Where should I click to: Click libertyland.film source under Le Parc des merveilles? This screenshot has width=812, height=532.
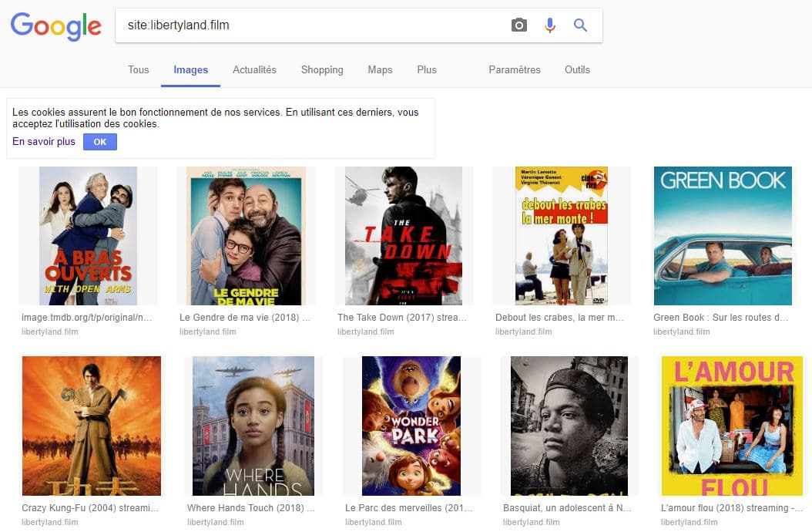tap(374, 522)
